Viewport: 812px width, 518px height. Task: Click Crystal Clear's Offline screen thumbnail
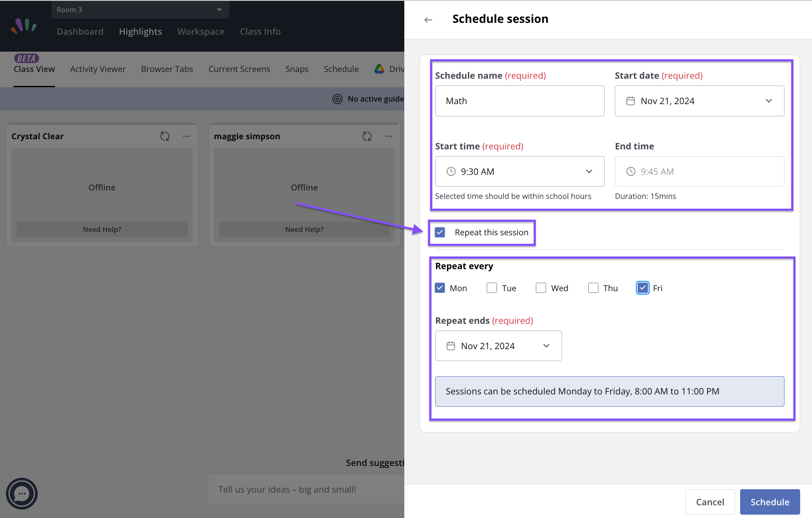[x=102, y=187]
